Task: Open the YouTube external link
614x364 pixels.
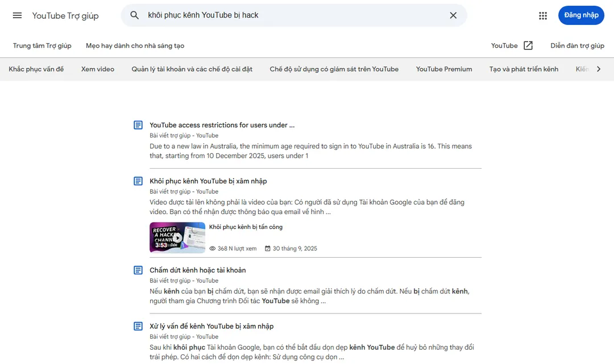Action: point(504,46)
